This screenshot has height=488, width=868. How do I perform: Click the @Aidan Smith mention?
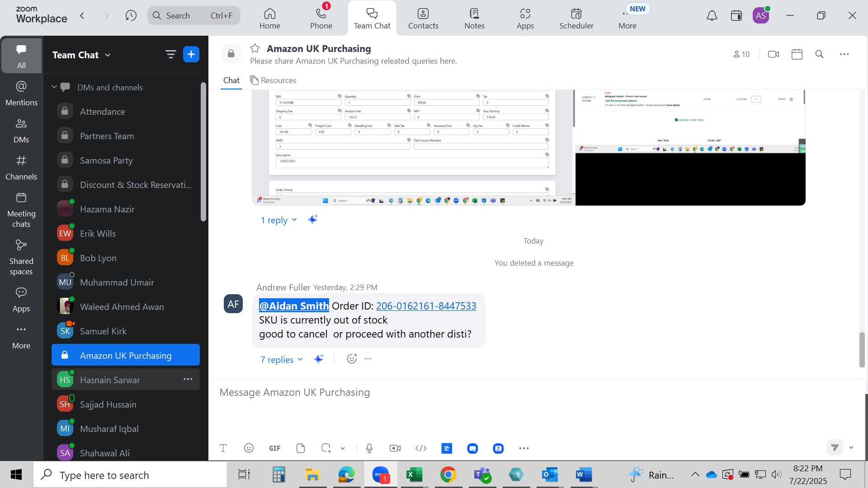(x=294, y=306)
